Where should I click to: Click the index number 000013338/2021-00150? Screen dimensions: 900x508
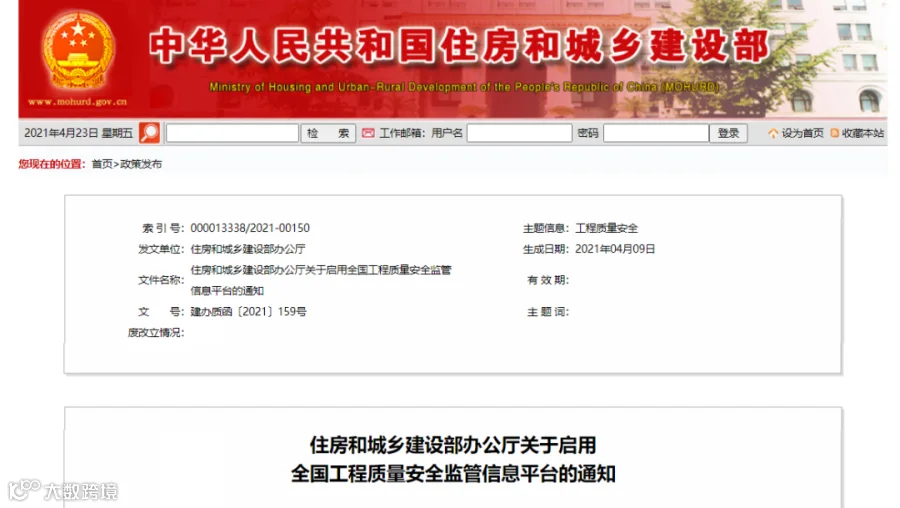click(x=250, y=228)
